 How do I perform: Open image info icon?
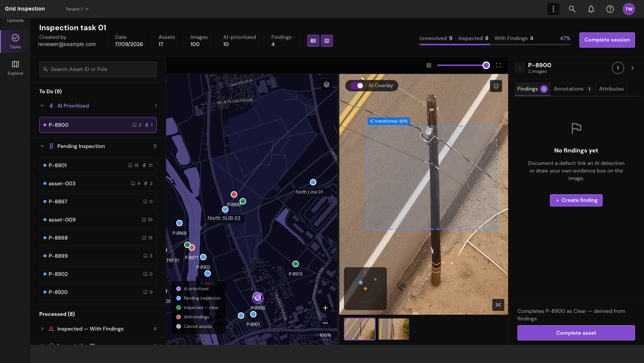pyautogui.click(x=496, y=86)
